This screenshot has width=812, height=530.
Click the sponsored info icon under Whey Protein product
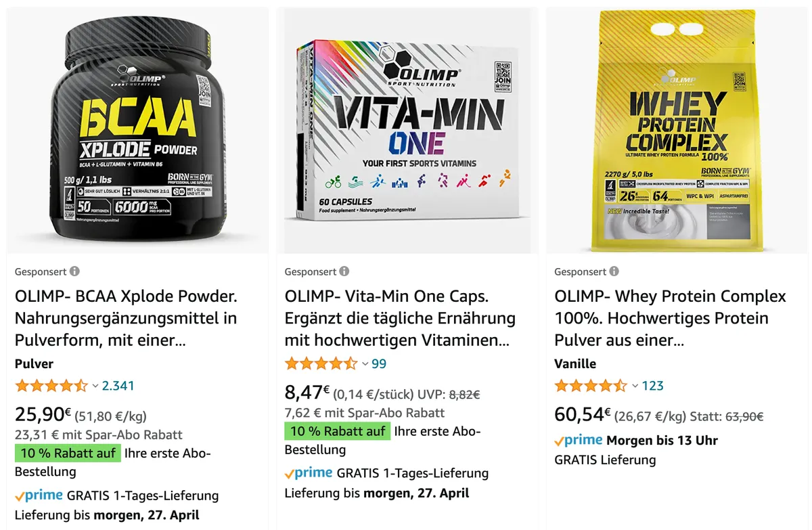[x=614, y=271]
